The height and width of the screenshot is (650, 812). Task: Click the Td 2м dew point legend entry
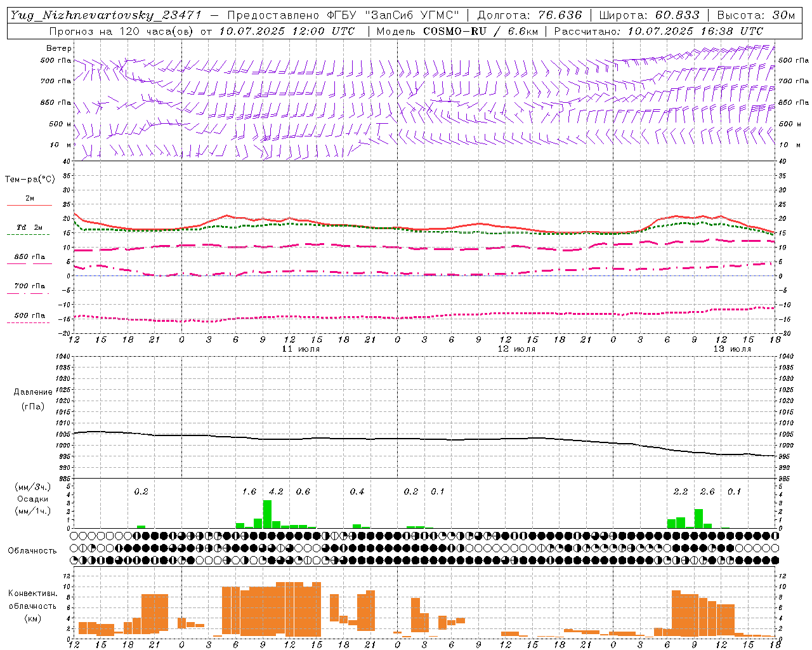pyautogui.click(x=30, y=227)
